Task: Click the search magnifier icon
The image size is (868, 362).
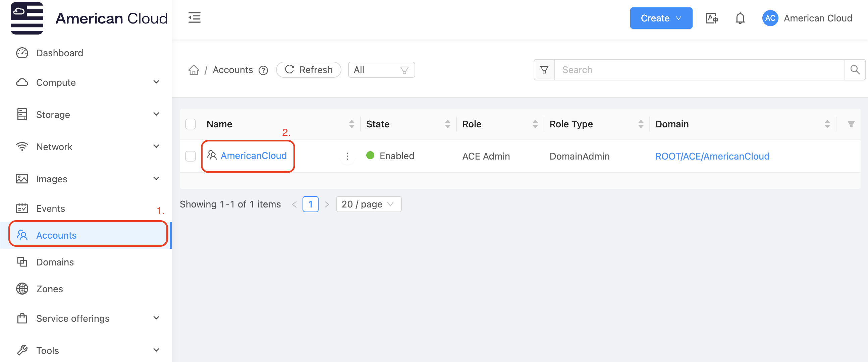Action: click(855, 70)
